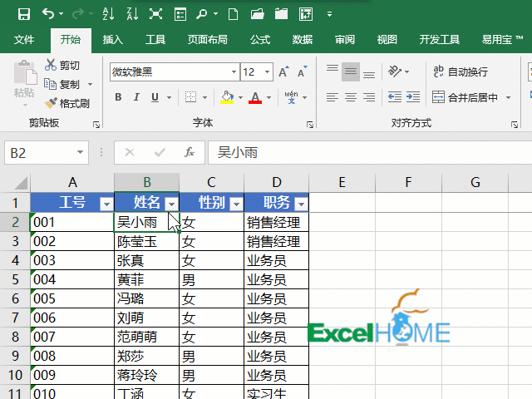Customize quick access toolbar dropdown
Screen dimensions: 532x399
coord(329,14)
